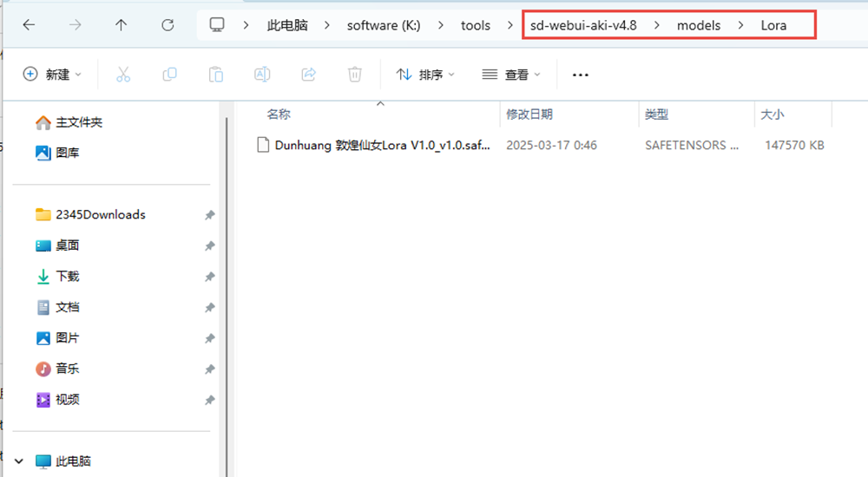Expand chevron after the monitor icon

(246, 25)
